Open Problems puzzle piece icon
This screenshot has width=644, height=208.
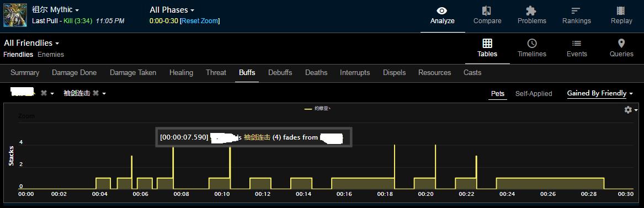coord(531,11)
